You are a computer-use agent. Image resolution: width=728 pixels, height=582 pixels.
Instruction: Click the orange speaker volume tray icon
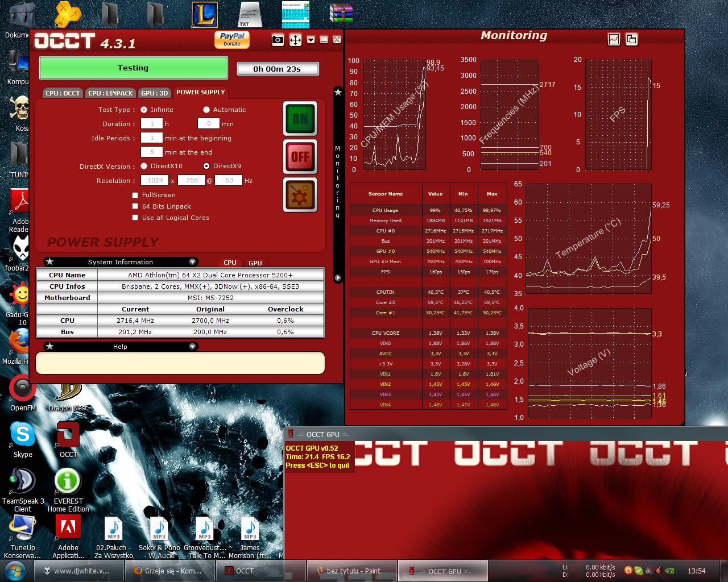coord(659,571)
